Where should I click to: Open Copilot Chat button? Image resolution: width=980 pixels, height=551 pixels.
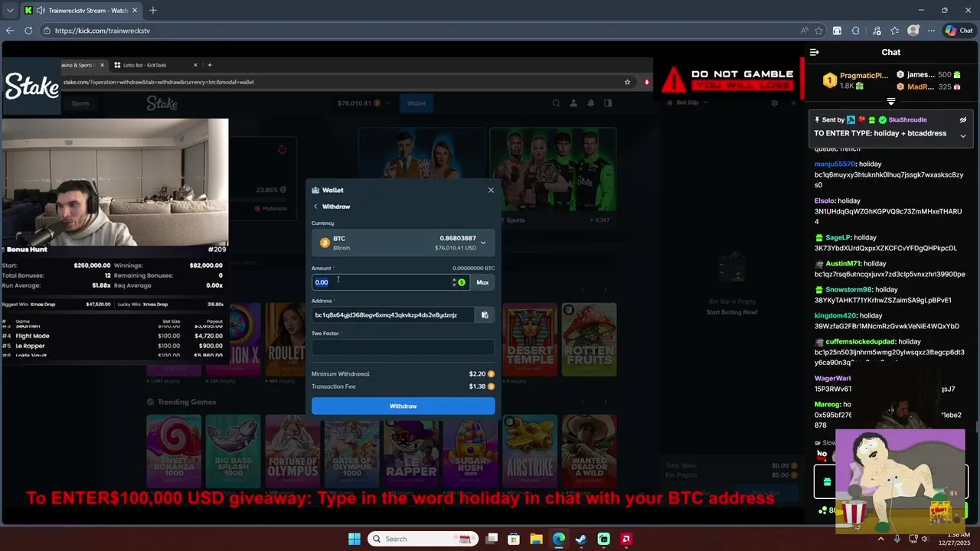(959, 31)
